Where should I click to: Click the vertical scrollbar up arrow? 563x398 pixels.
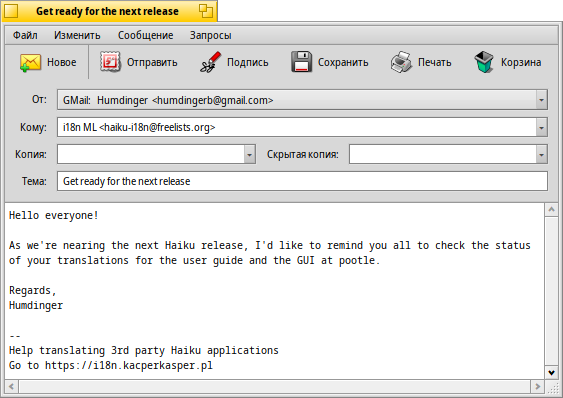[552, 210]
